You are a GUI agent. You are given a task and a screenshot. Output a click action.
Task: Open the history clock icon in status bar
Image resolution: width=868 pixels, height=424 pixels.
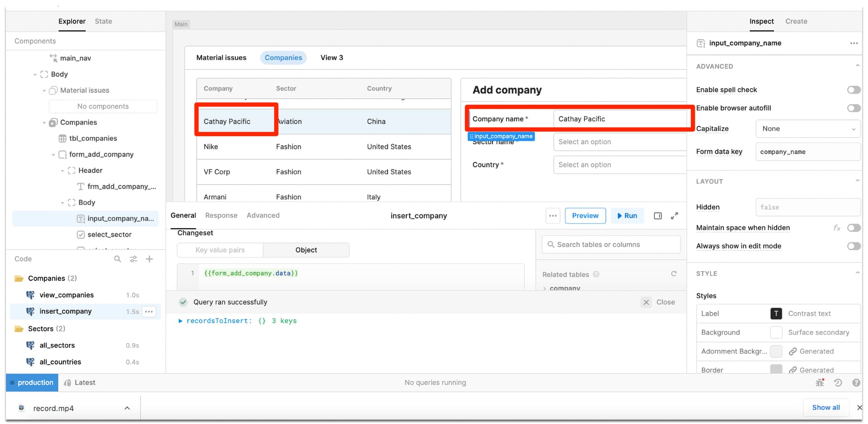coord(838,382)
